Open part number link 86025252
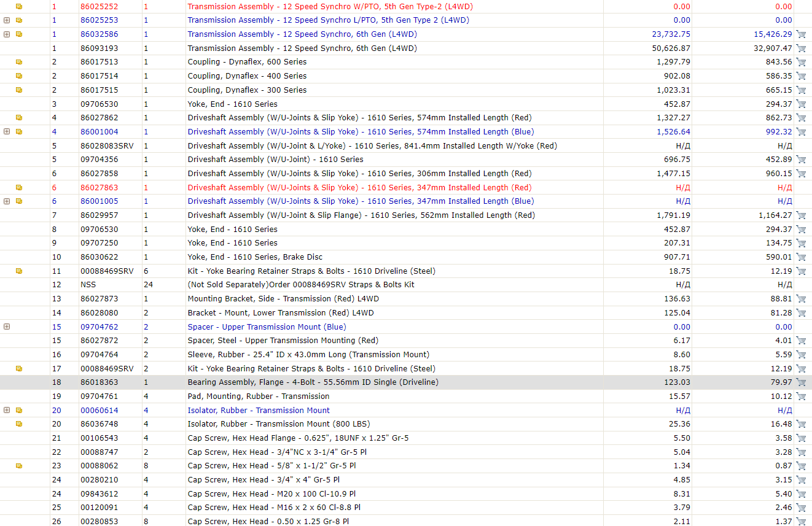The height and width of the screenshot is (526, 812). pos(100,7)
